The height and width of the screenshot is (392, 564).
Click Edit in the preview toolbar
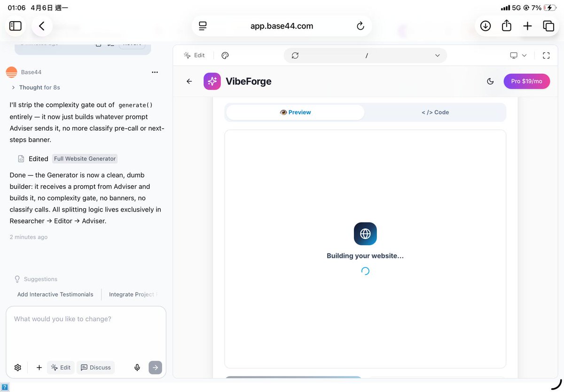(194, 55)
